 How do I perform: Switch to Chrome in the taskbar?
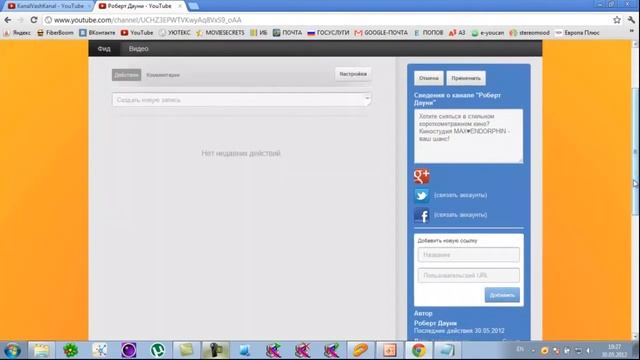[418, 350]
